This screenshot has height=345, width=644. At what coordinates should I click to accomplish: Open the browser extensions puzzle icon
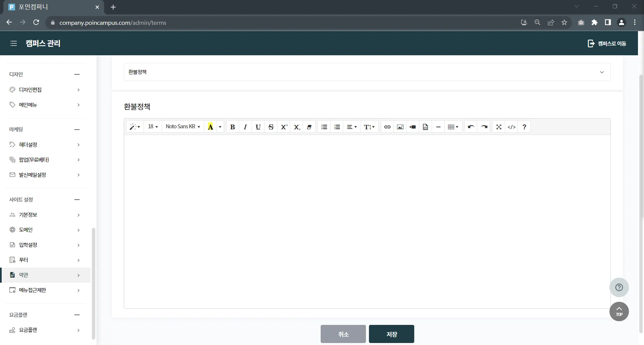coord(594,22)
